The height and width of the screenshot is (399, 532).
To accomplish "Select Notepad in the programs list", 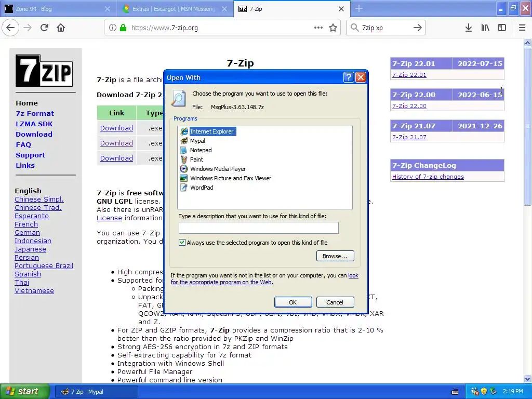I will tap(196, 150).
